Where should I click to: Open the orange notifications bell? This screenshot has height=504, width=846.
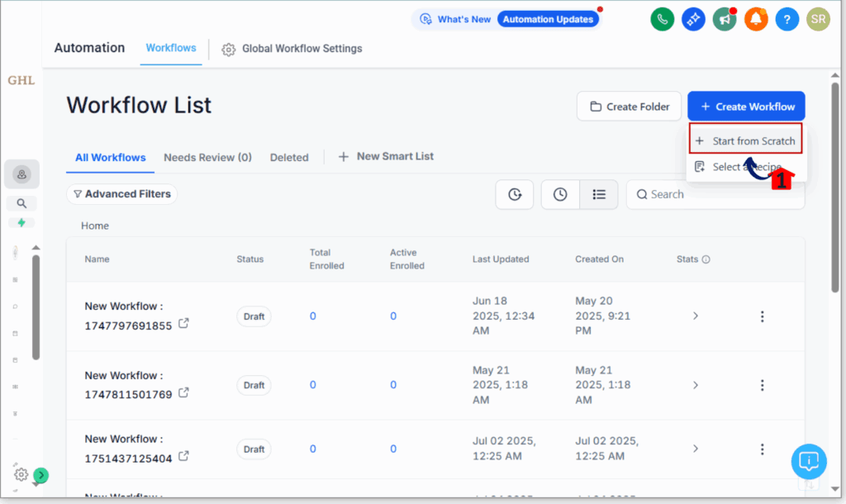[x=756, y=20]
